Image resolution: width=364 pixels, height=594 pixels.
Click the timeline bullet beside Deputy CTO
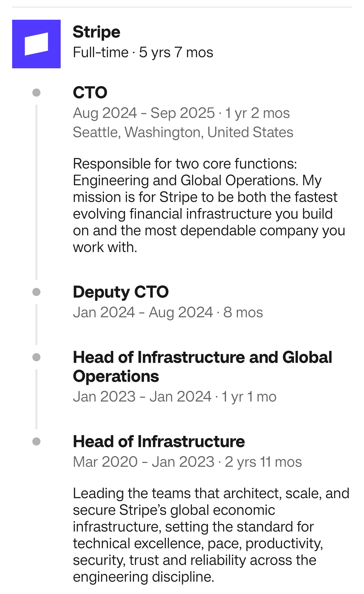36,292
